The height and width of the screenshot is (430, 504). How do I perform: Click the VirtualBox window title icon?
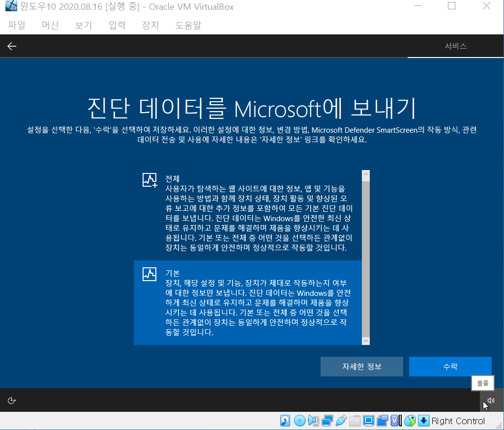[11, 6]
